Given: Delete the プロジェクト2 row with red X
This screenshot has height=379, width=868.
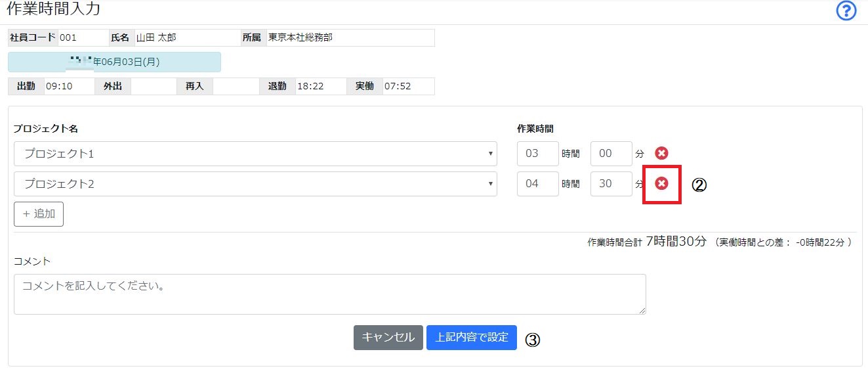Looking at the screenshot, I should [662, 183].
